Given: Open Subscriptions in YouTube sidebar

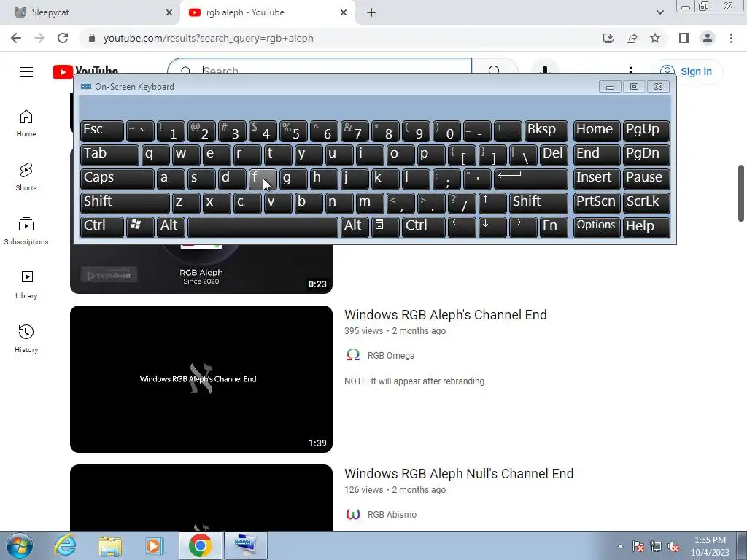Looking at the screenshot, I should 26,231.
